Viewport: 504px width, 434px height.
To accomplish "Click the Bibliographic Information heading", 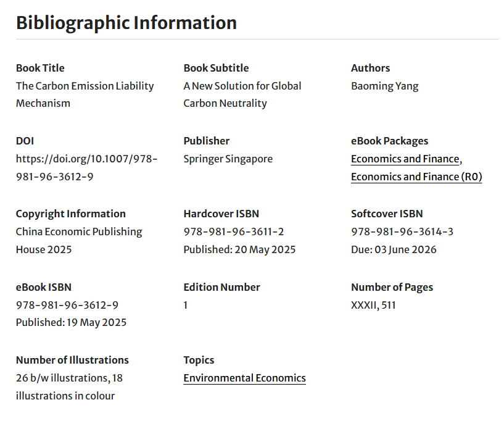I will (x=126, y=23).
